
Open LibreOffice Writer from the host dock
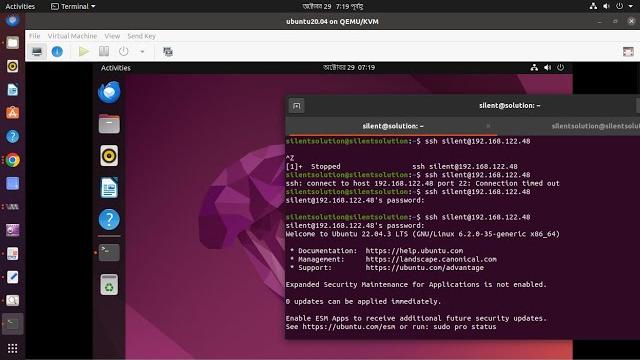(x=13, y=89)
